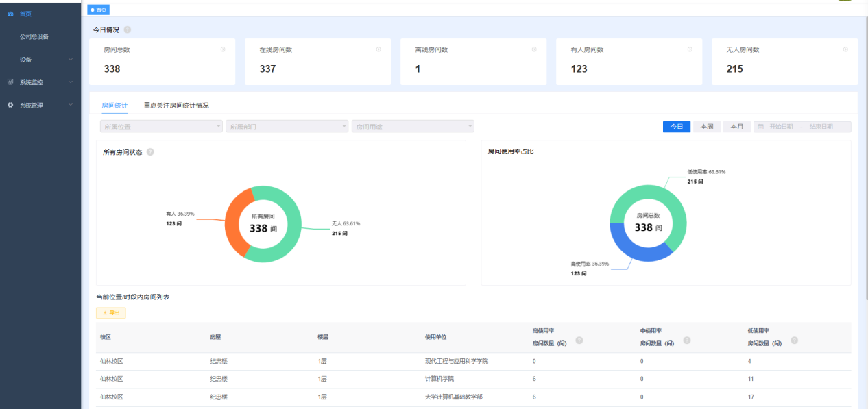Image resolution: width=868 pixels, height=409 pixels.
Task: Click the 系统监控 monitor icon in sidebar
Action: 10,82
